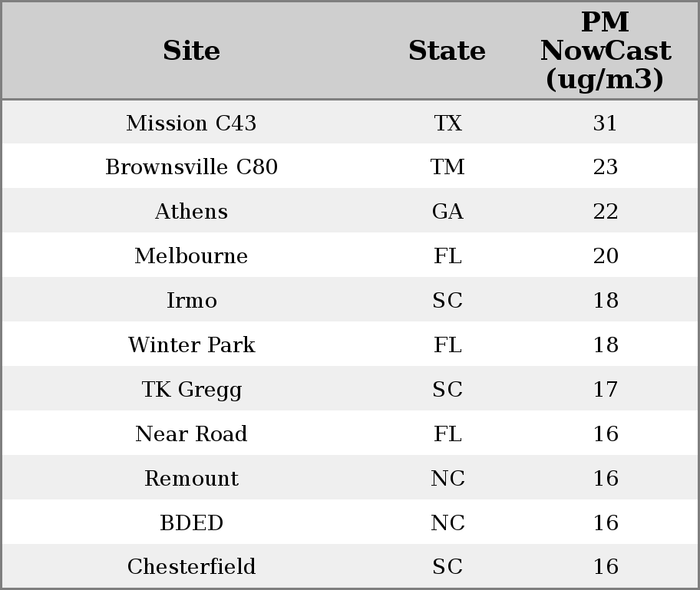This screenshot has width=700, height=590.
Task: Click the Athens site name
Action: 191,212
